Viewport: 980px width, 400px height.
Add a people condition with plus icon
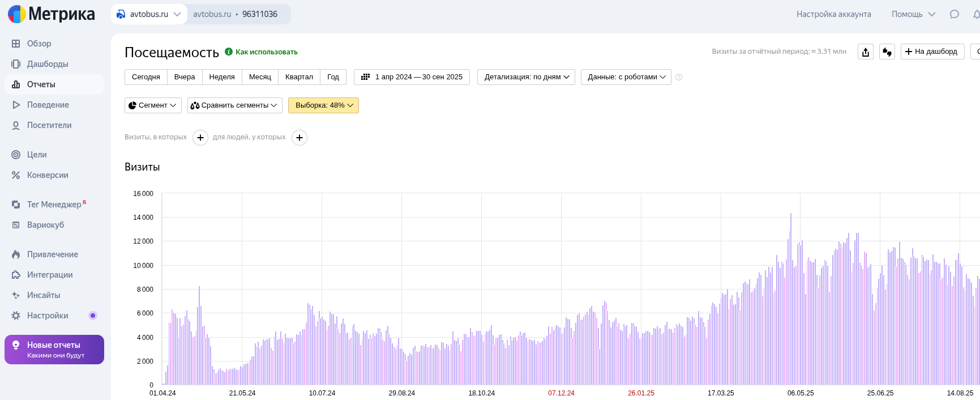(299, 138)
